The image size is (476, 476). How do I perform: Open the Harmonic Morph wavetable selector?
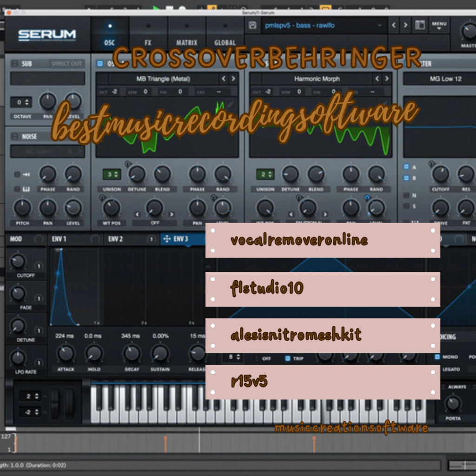point(317,79)
